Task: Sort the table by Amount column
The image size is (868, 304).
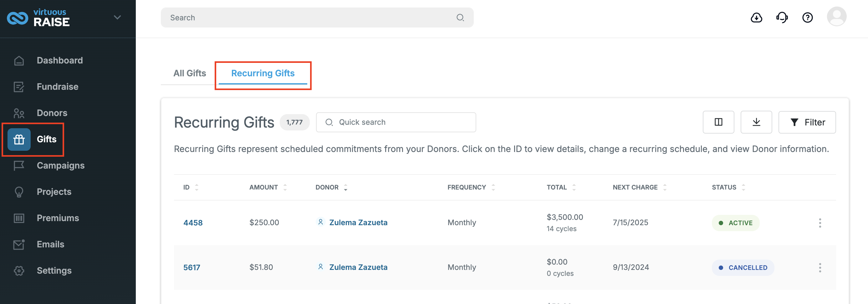Action: [x=268, y=188]
